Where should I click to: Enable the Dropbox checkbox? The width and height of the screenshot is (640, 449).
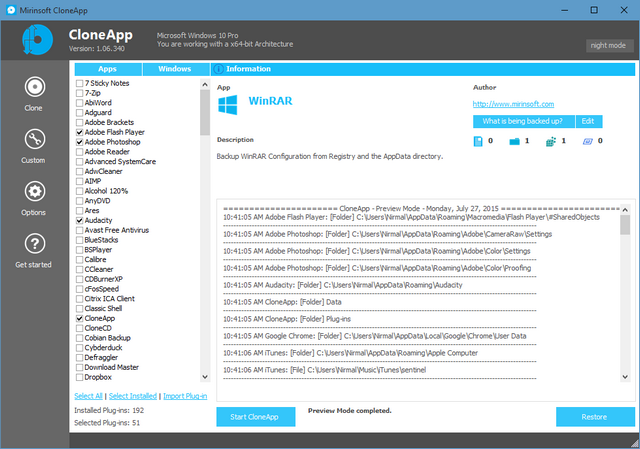[80, 377]
